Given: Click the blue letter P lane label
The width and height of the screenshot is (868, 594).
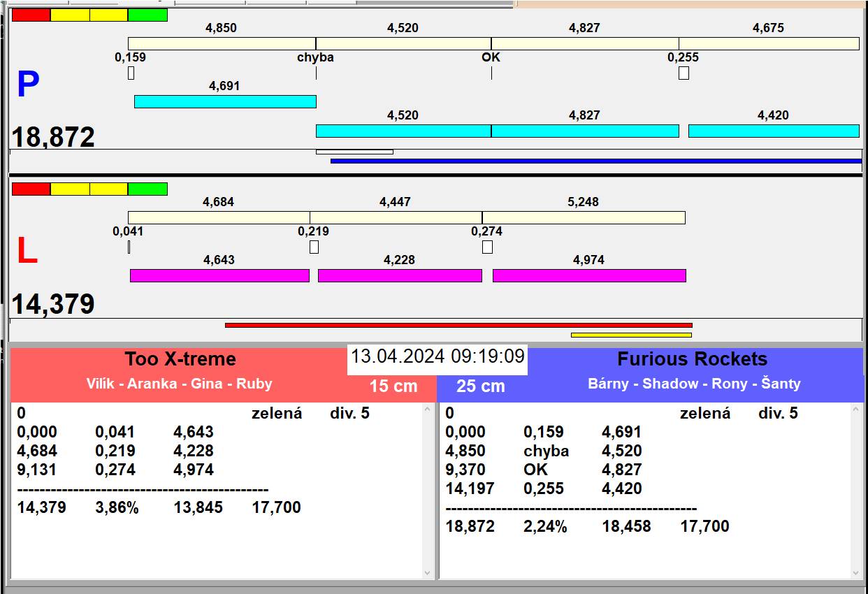Looking at the screenshot, I should 28,85.
